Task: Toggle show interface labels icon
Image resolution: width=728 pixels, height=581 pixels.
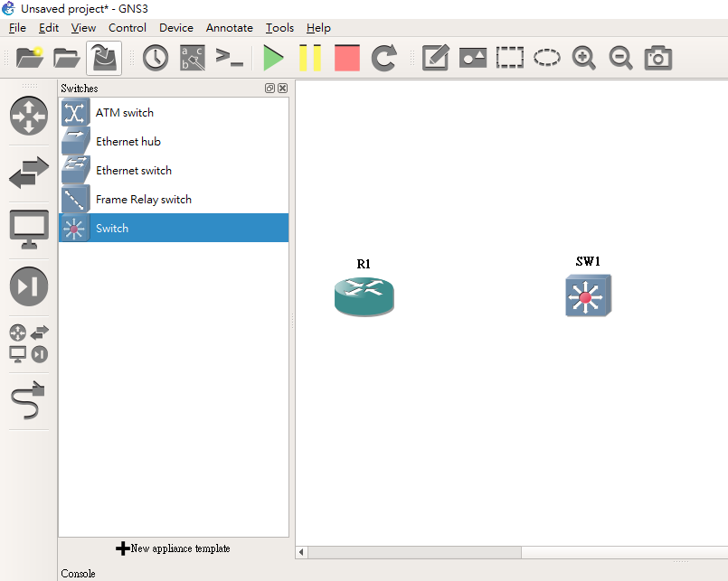Action: click(x=193, y=58)
